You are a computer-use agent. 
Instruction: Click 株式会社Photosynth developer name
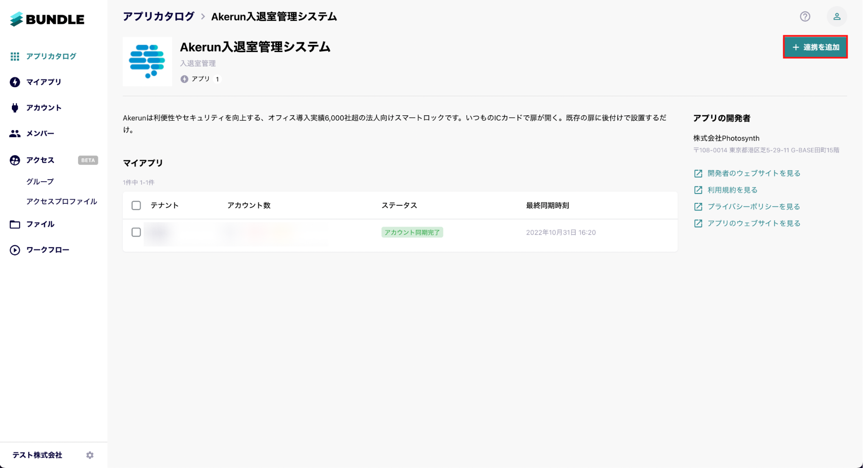[726, 138]
